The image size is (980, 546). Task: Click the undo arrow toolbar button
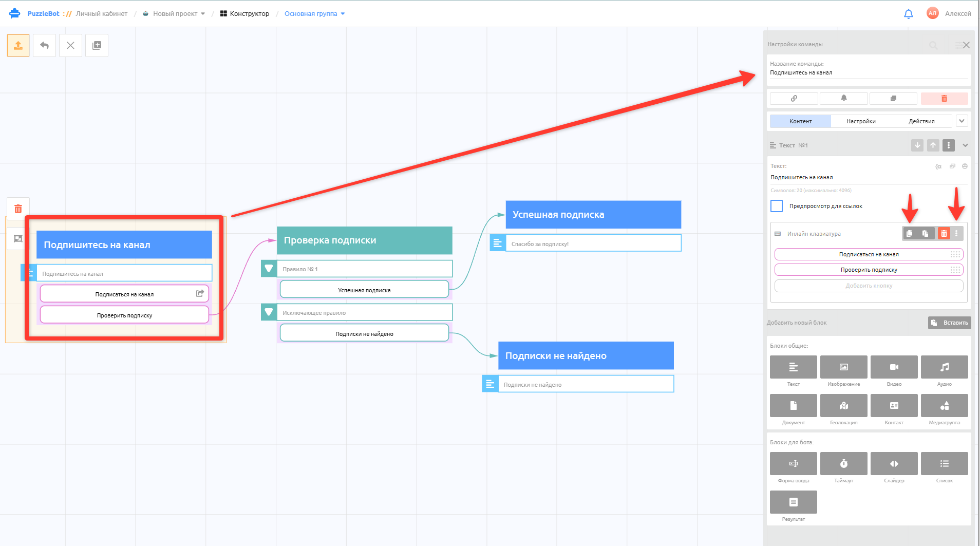coord(44,45)
